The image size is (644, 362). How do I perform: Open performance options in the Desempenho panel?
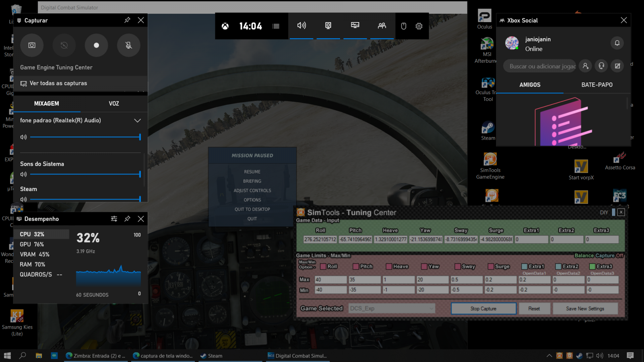point(114,219)
